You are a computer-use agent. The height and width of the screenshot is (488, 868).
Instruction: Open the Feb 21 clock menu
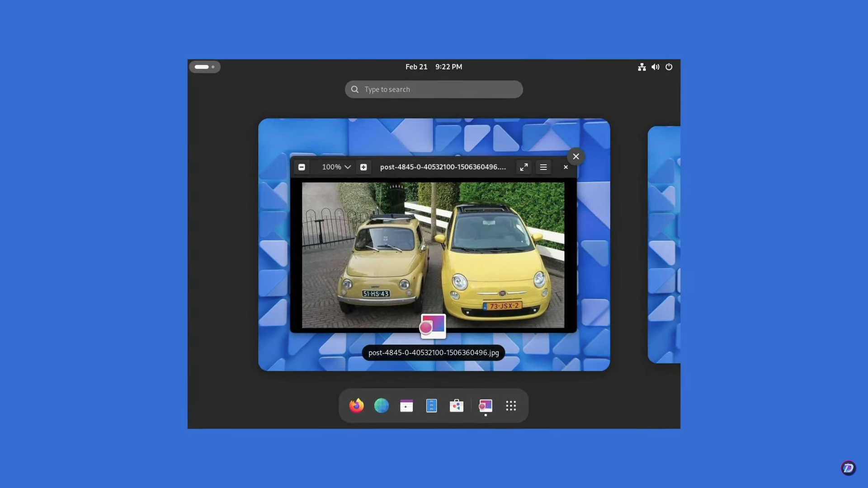click(x=433, y=66)
